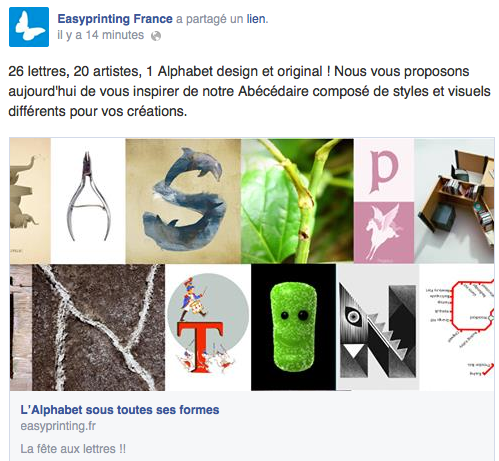Image resolution: width=499 pixels, height=461 pixels.
Task: Click the green candy monster image
Action: click(x=293, y=327)
